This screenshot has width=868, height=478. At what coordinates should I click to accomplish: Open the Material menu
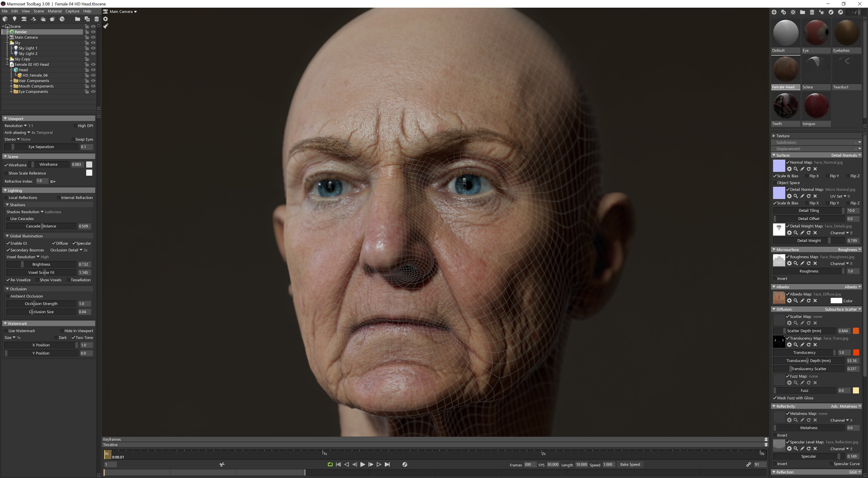point(55,11)
